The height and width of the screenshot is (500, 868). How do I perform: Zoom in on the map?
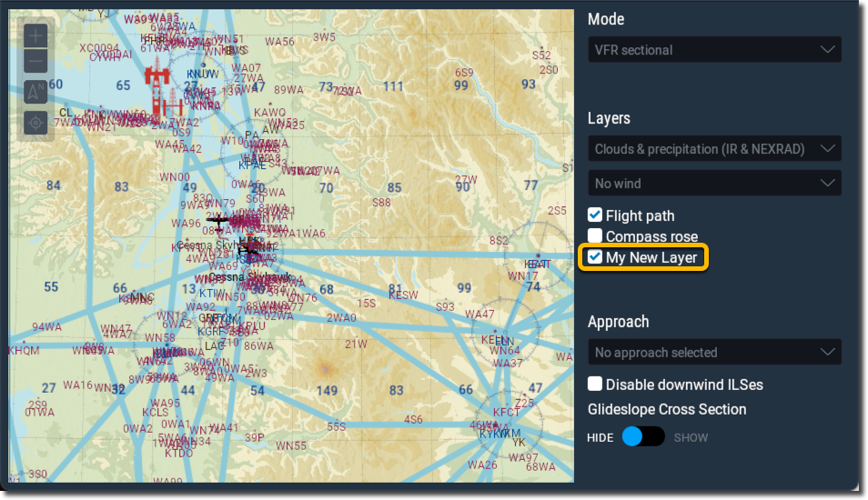click(35, 36)
